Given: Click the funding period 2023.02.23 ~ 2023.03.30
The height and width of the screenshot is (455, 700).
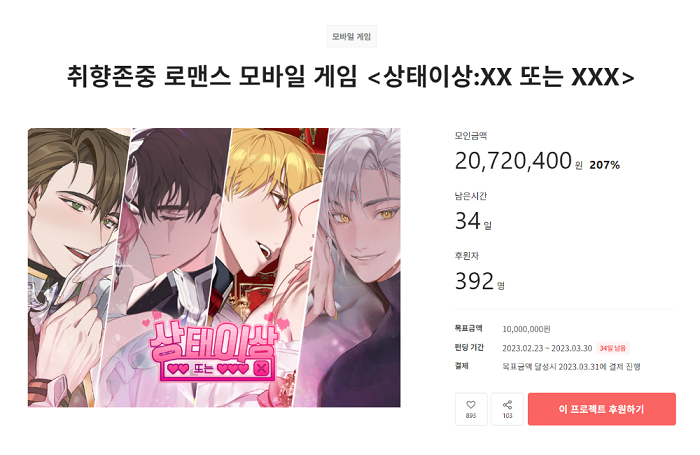Looking at the screenshot, I should [x=547, y=348].
